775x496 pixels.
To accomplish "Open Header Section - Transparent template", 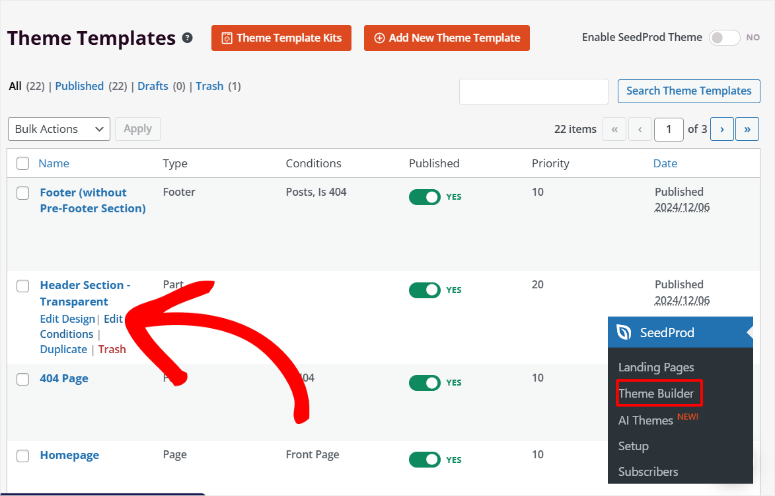I will tap(85, 293).
